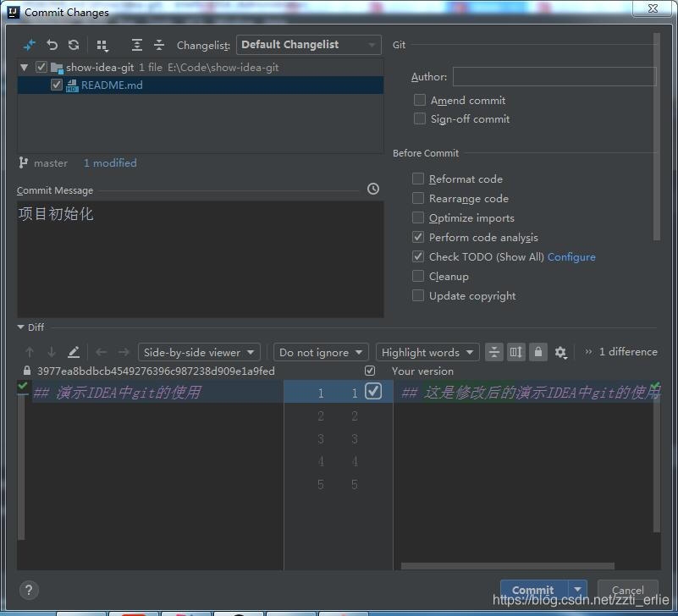
Task: Refresh the changes list
Action: (74, 45)
